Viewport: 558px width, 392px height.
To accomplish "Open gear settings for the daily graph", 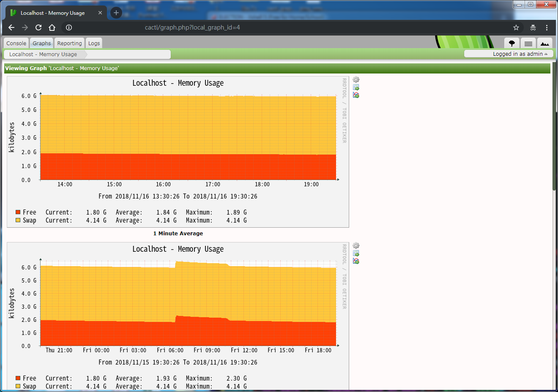I will [356, 245].
